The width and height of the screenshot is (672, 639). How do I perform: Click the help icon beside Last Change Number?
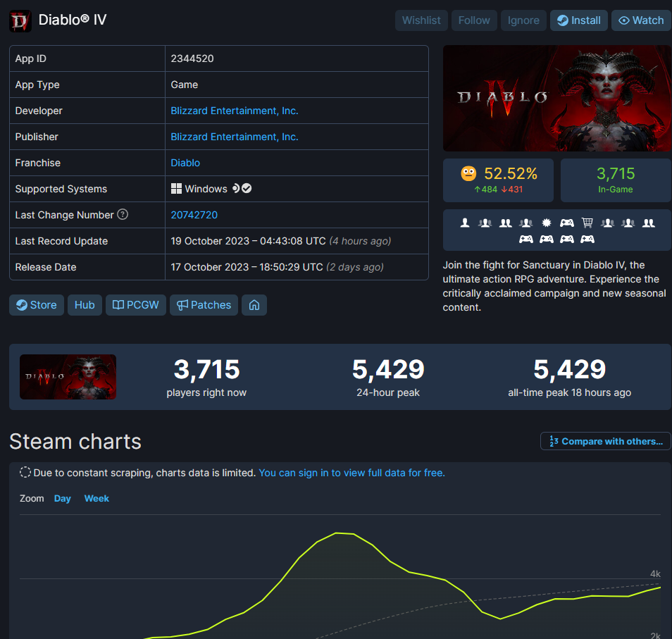123,214
